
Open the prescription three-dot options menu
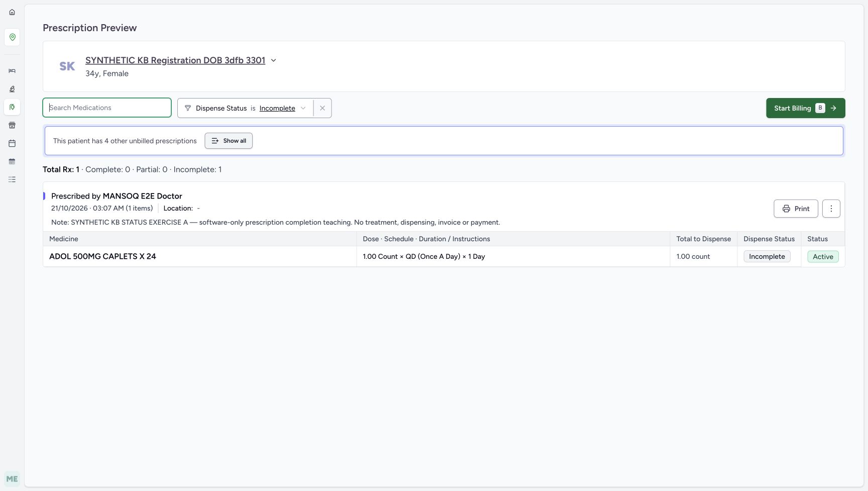pos(831,209)
